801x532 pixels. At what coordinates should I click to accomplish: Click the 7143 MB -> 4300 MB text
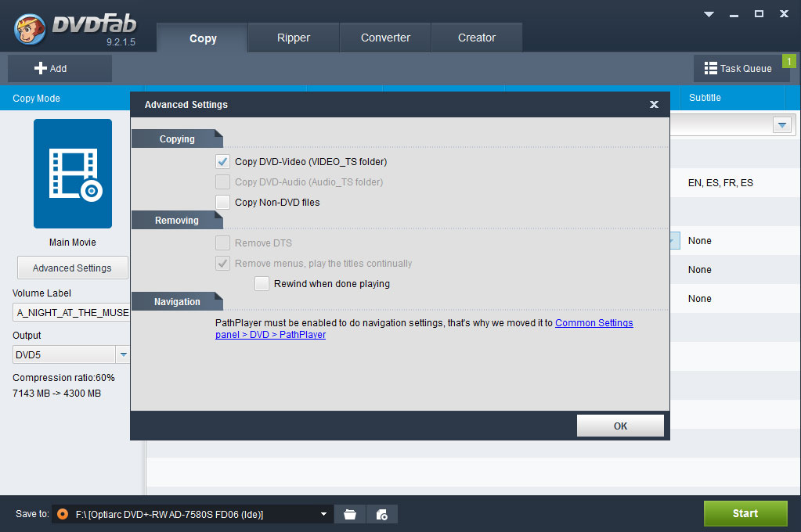[56, 393]
